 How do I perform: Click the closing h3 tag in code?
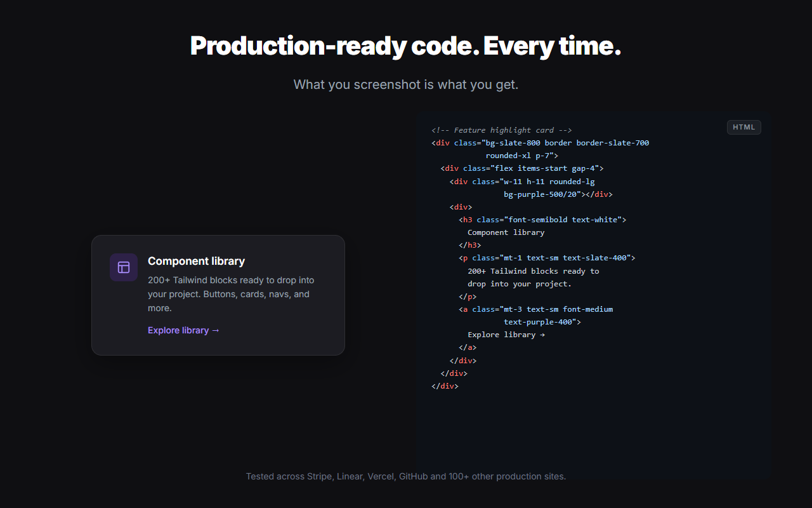470,245
